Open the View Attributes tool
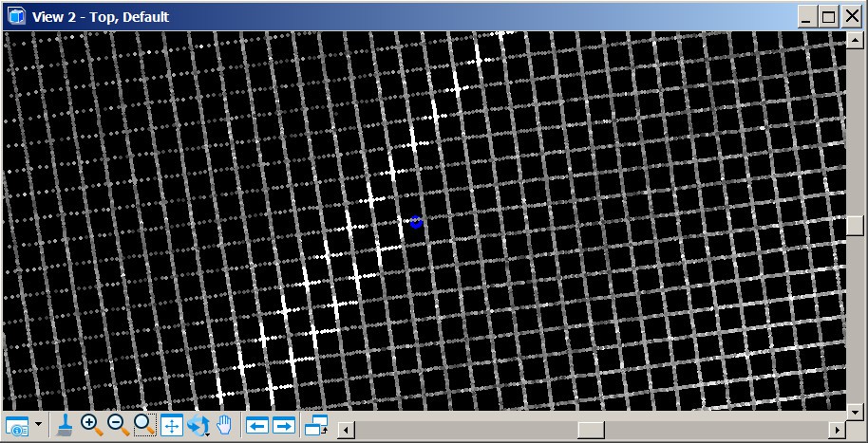The width and height of the screenshot is (868, 443). coord(17,427)
